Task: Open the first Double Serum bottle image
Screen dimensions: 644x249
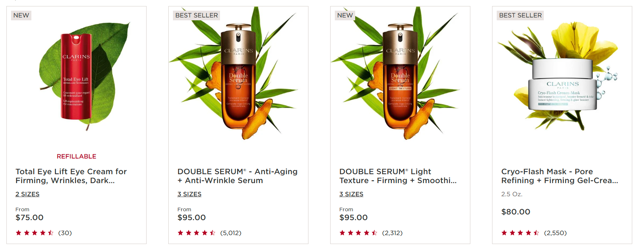Action: click(x=238, y=74)
